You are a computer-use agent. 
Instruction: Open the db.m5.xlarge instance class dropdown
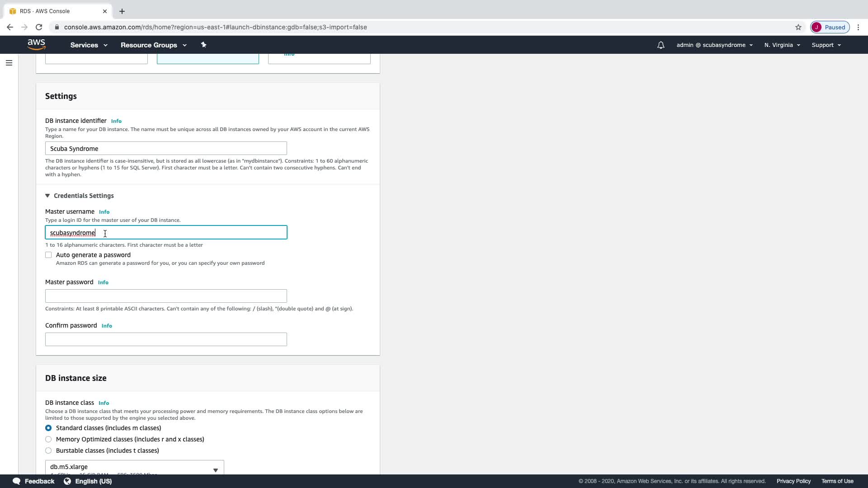(134, 468)
